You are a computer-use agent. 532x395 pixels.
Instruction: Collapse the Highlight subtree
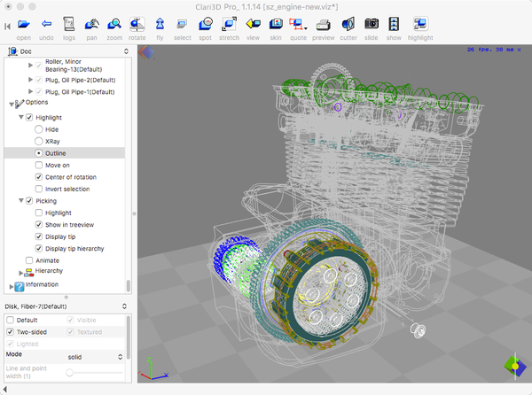coord(21,117)
